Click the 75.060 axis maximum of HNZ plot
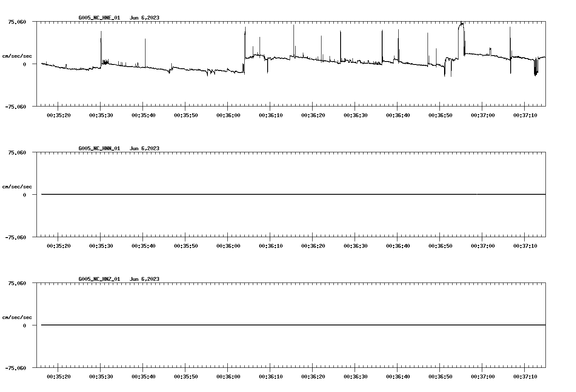This screenshot has height=392, width=576. pos(17,283)
